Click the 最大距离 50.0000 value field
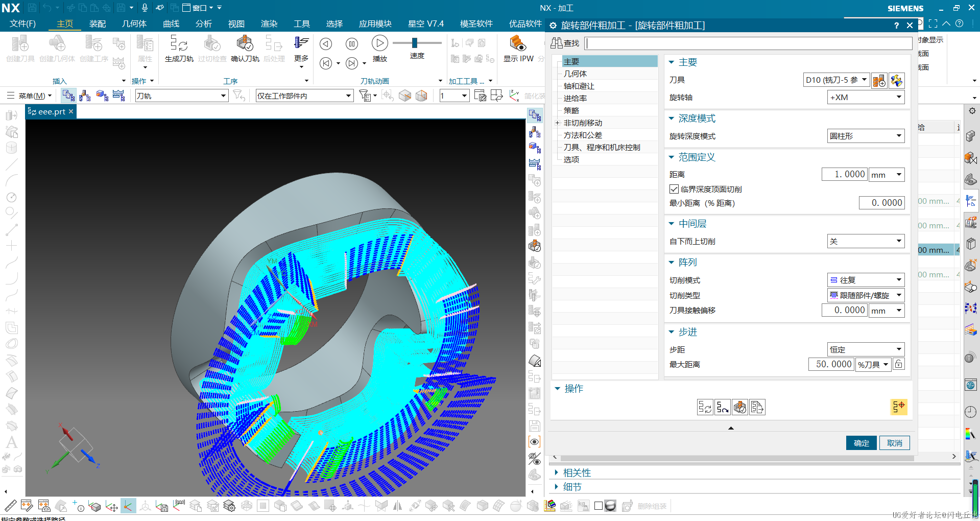Image resolution: width=980 pixels, height=521 pixels. coord(832,364)
